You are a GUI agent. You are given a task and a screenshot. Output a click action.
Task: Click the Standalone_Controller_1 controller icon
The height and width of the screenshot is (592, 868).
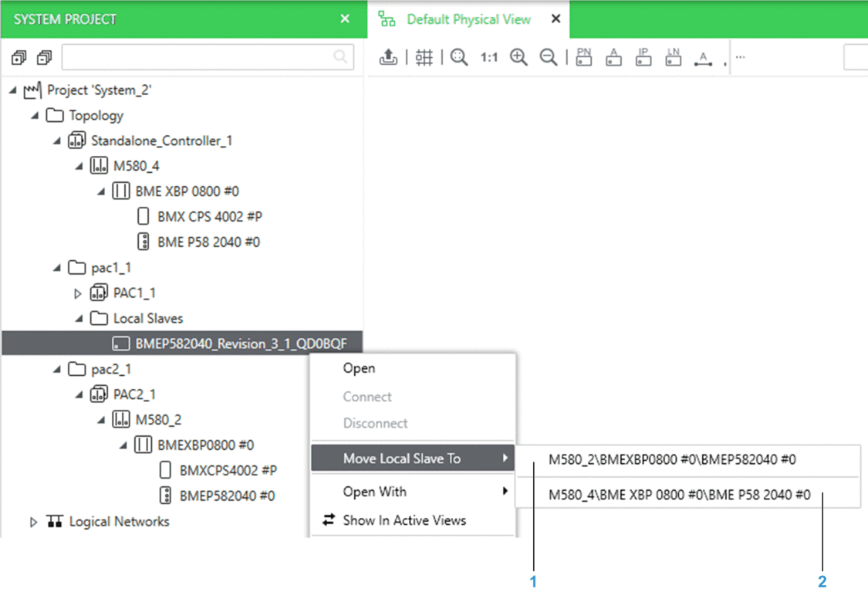[x=77, y=140]
